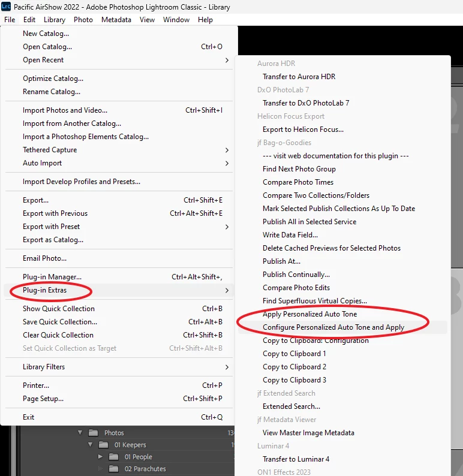The height and width of the screenshot is (476, 463).
Task: Expand the Tethered Capture submenu
Action: (x=119, y=150)
